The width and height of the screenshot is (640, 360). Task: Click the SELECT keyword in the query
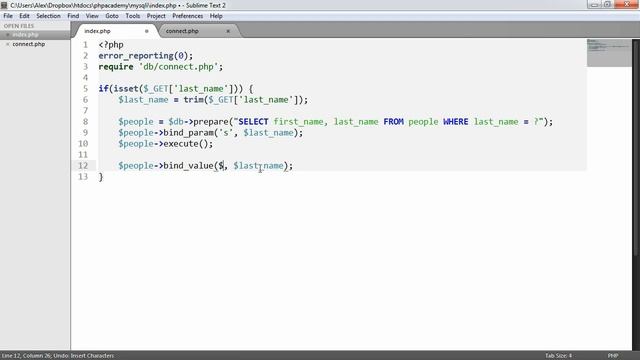253,122
